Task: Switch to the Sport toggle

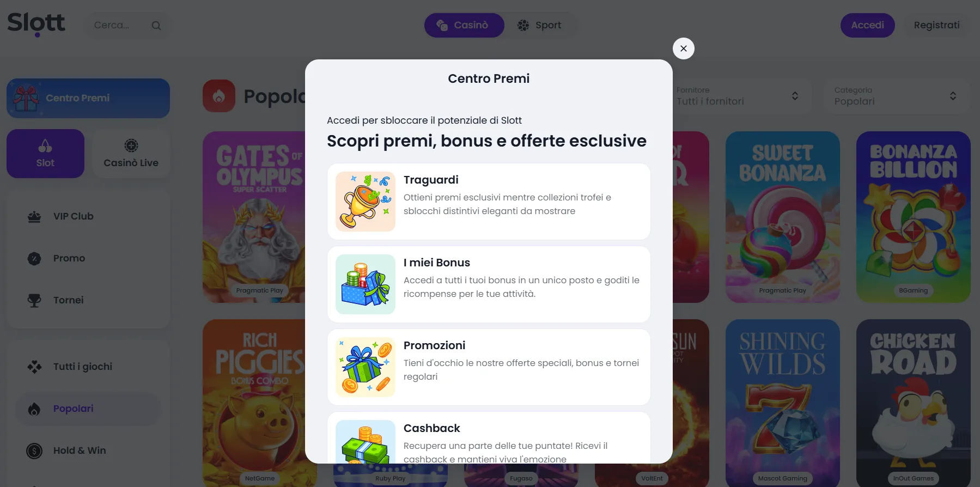Action: [540, 25]
